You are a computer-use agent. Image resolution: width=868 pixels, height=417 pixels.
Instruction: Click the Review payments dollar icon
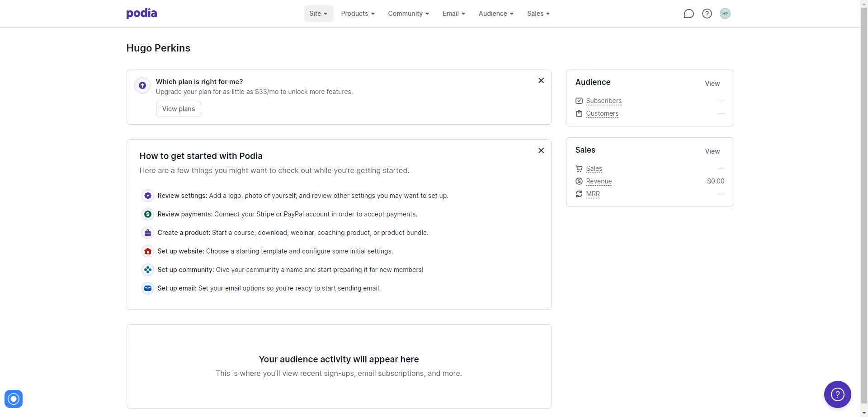click(x=148, y=214)
